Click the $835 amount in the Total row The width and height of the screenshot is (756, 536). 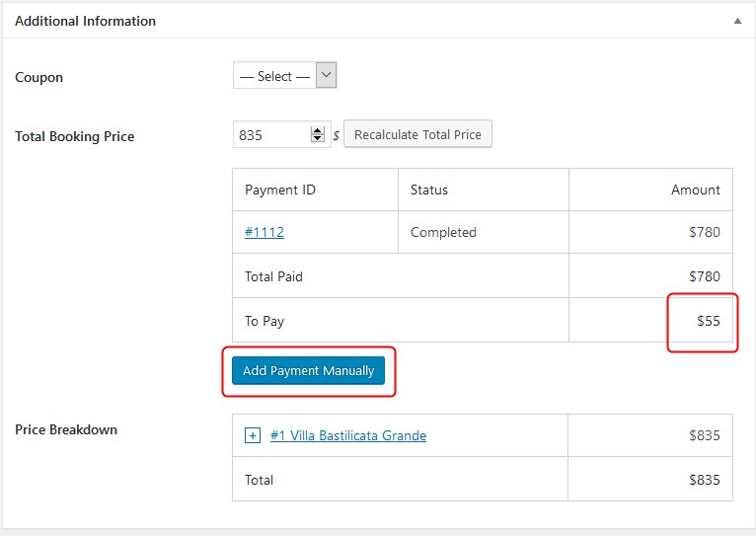(x=704, y=481)
